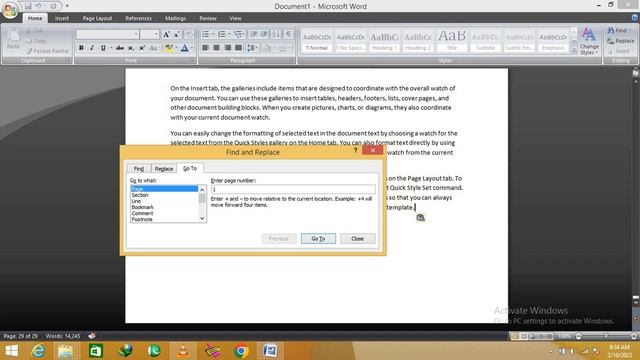The height and width of the screenshot is (360, 640).
Task: Click the Office Button logo
Action: [x=10, y=10]
